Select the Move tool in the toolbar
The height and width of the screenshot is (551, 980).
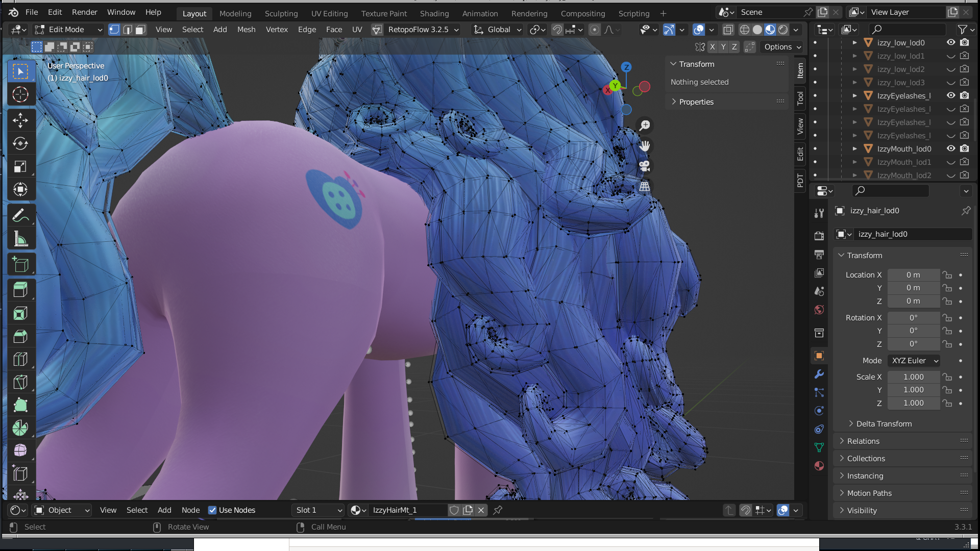click(x=20, y=120)
